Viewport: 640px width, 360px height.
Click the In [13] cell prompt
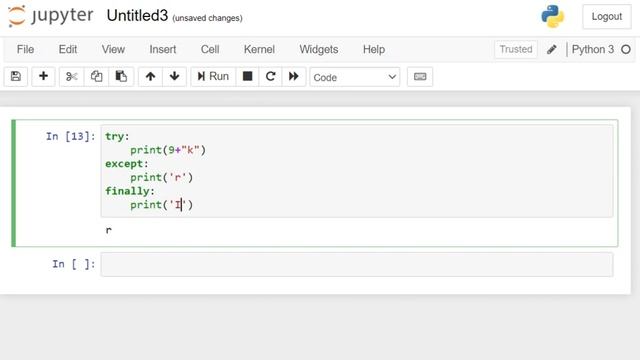(x=71, y=136)
